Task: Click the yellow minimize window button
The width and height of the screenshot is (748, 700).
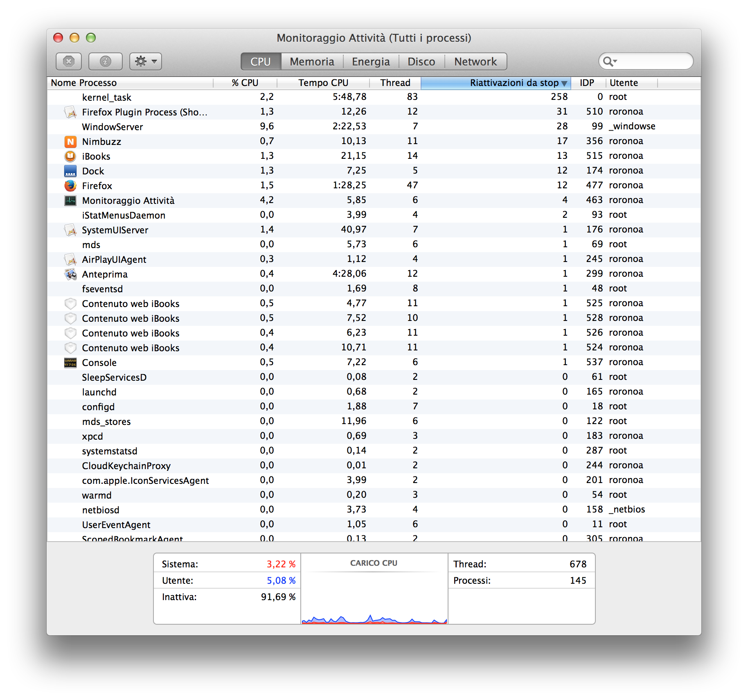Action: [74, 38]
